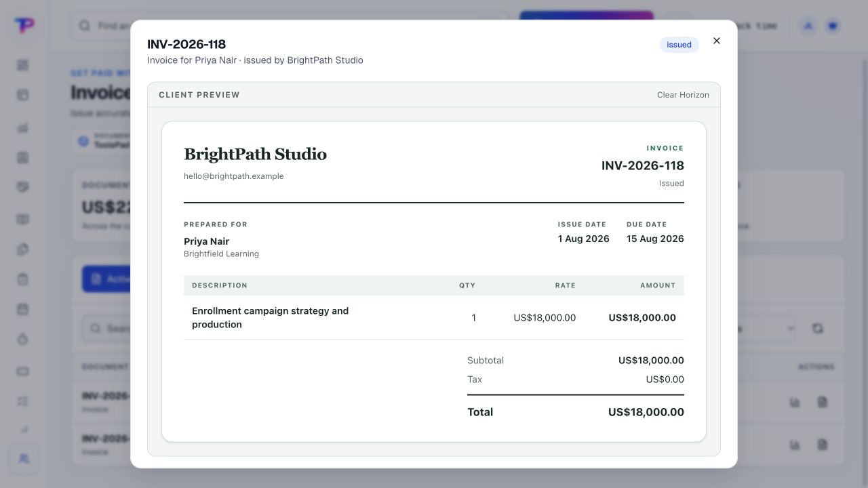Click the line item amount US$18,000.00
The height and width of the screenshot is (488, 868).
pyautogui.click(x=642, y=318)
